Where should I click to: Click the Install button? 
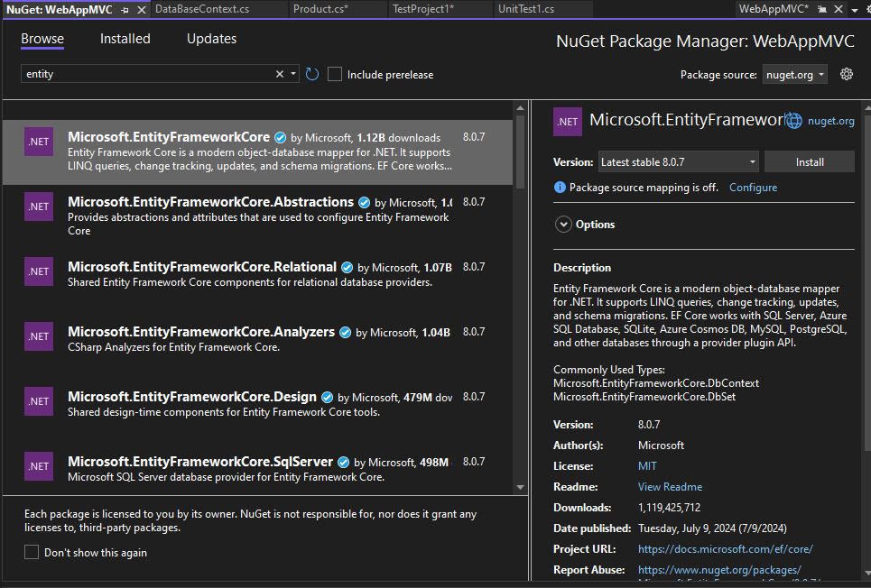pos(810,162)
